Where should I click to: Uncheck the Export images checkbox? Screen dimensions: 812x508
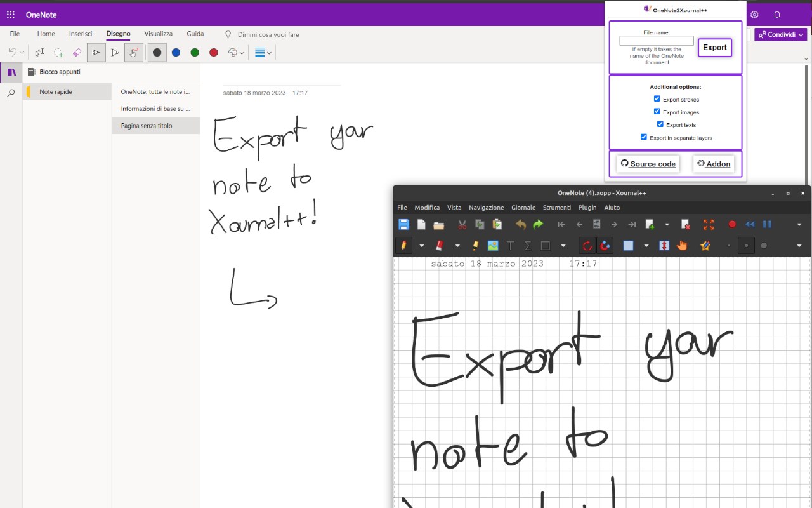coord(657,111)
